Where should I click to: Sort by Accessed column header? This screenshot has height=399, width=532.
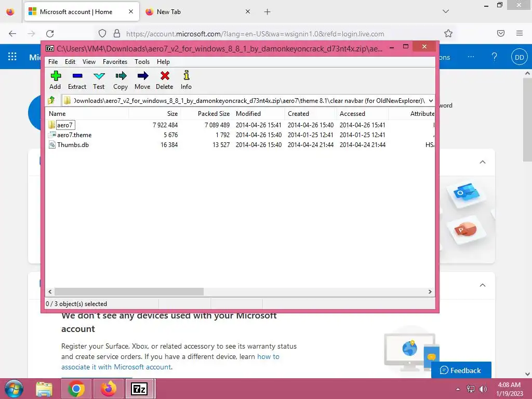363,114
